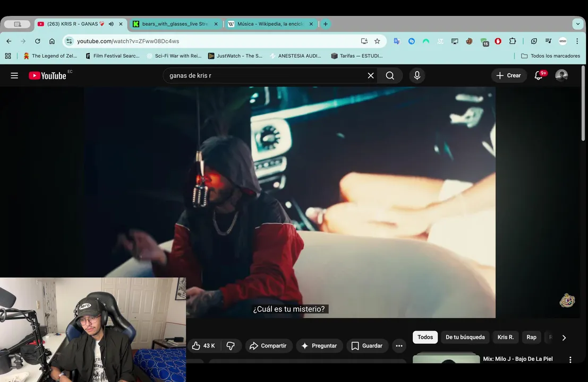Mute the KRIS R - GANAS tab audio
588x382 pixels.
point(112,24)
